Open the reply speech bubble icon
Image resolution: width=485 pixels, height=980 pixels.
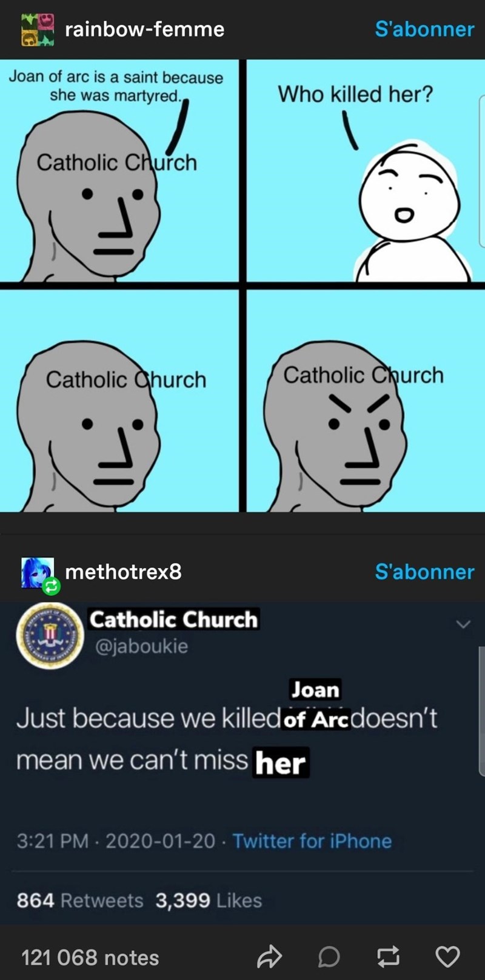329,957
